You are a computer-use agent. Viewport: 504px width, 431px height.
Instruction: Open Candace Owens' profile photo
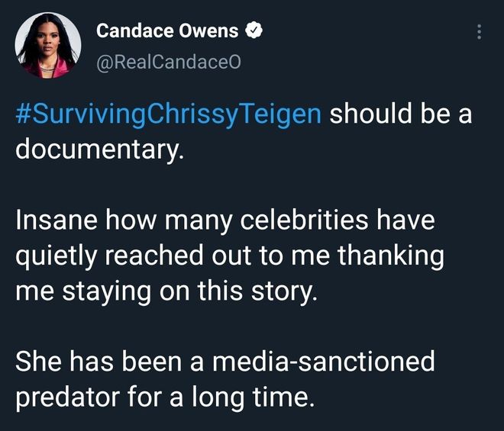47,45
